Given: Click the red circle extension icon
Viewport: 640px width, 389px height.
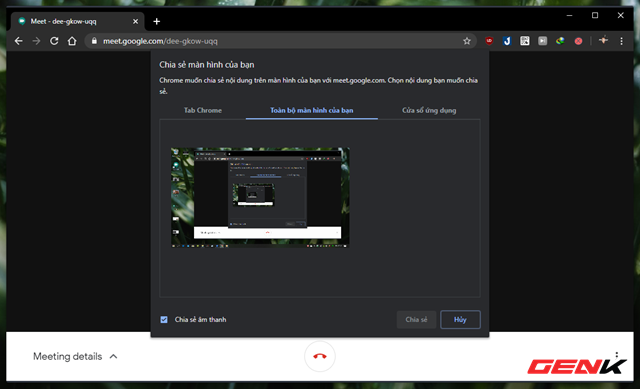Looking at the screenshot, I should point(578,41).
